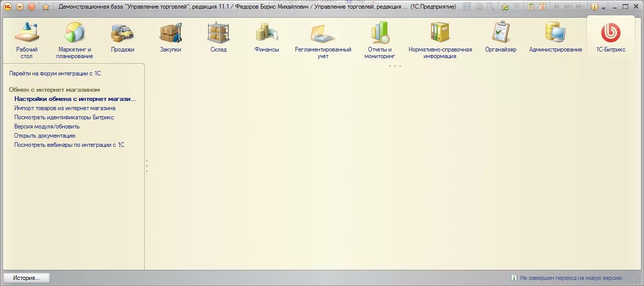Go to the Продажи section
The width and height of the screenshot is (644, 286).
(x=122, y=38)
